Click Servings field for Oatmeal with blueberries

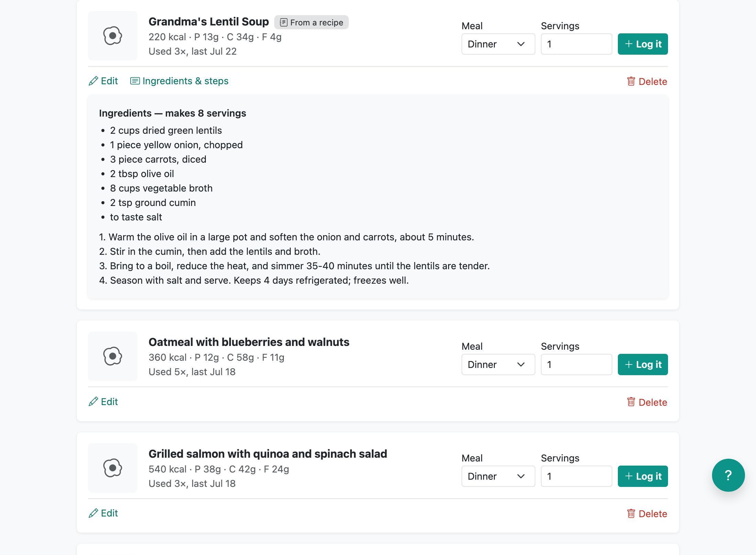pyautogui.click(x=577, y=364)
